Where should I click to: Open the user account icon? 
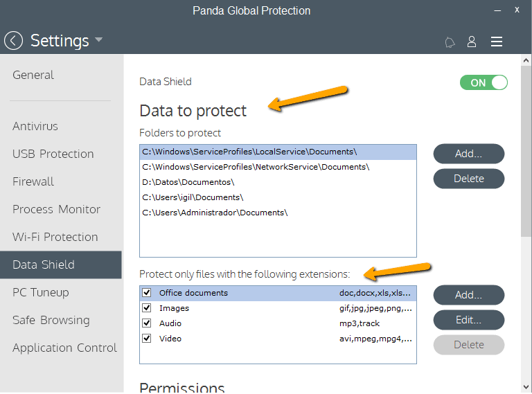pos(472,42)
